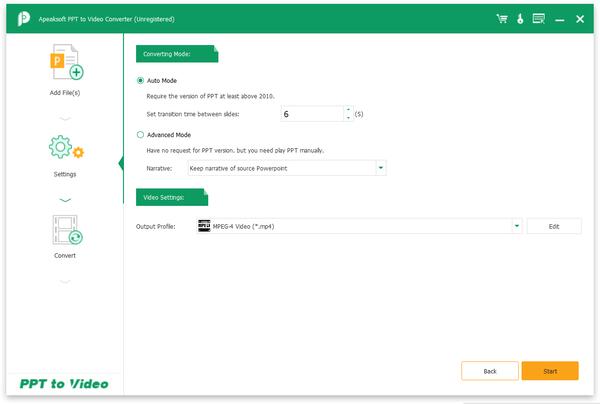This screenshot has height=404, width=600.
Task: Click the MPEG-4 format icon in Output Profile
Action: 204,226
